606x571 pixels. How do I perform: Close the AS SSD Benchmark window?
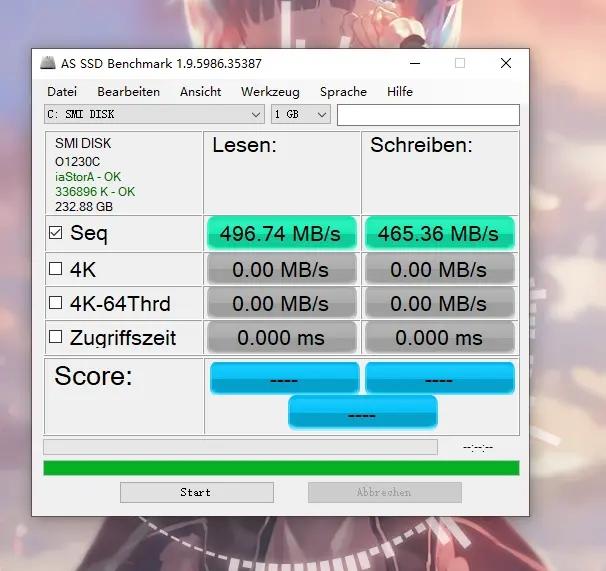[506, 63]
